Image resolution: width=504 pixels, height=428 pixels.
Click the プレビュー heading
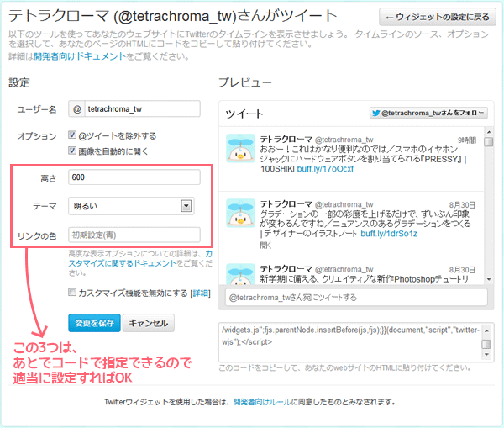(x=245, y=82)
